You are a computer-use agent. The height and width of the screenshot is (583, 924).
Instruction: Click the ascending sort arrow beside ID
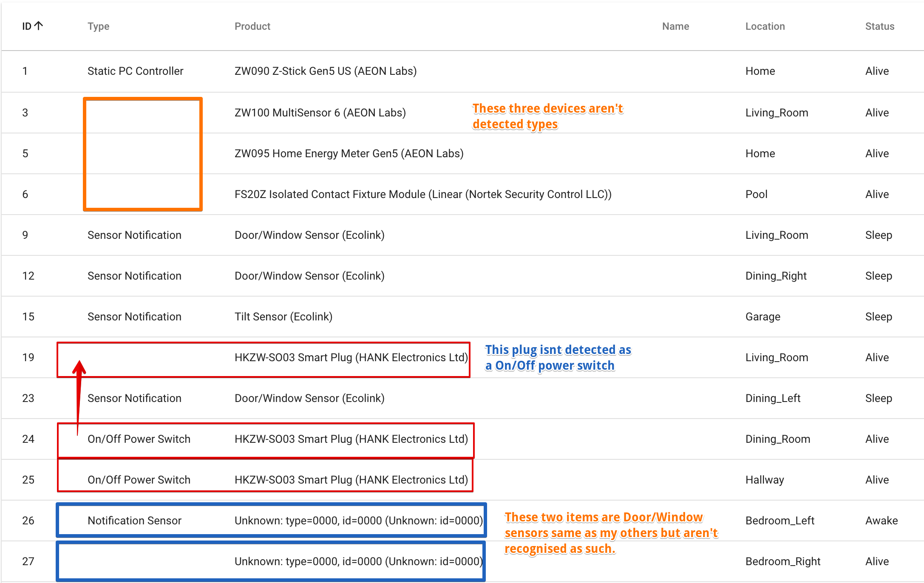(x=39, y=26)
